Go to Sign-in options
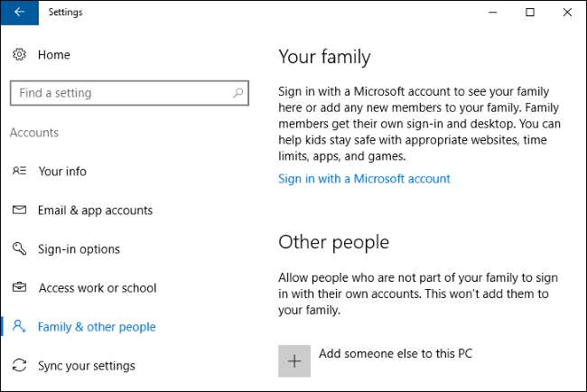Image resolution: width=587 pixels, height=392 pixels. [79, 249]
